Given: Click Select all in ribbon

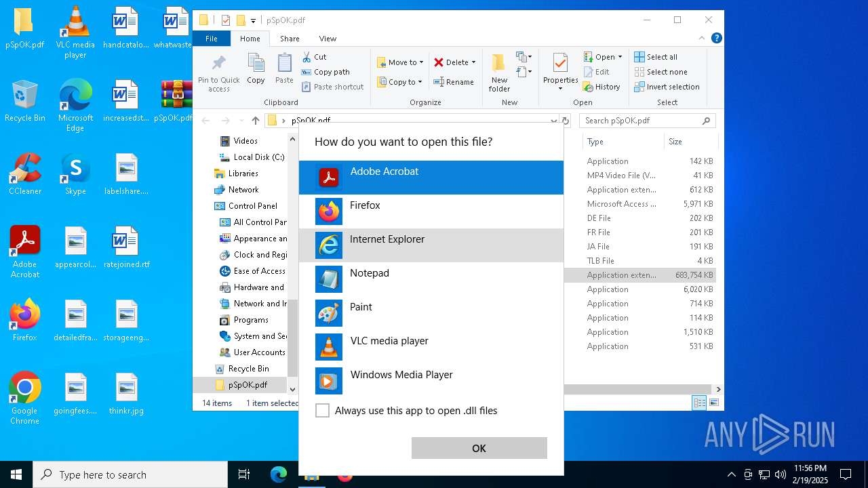Looking at the screenshot, I should point(656,57).
